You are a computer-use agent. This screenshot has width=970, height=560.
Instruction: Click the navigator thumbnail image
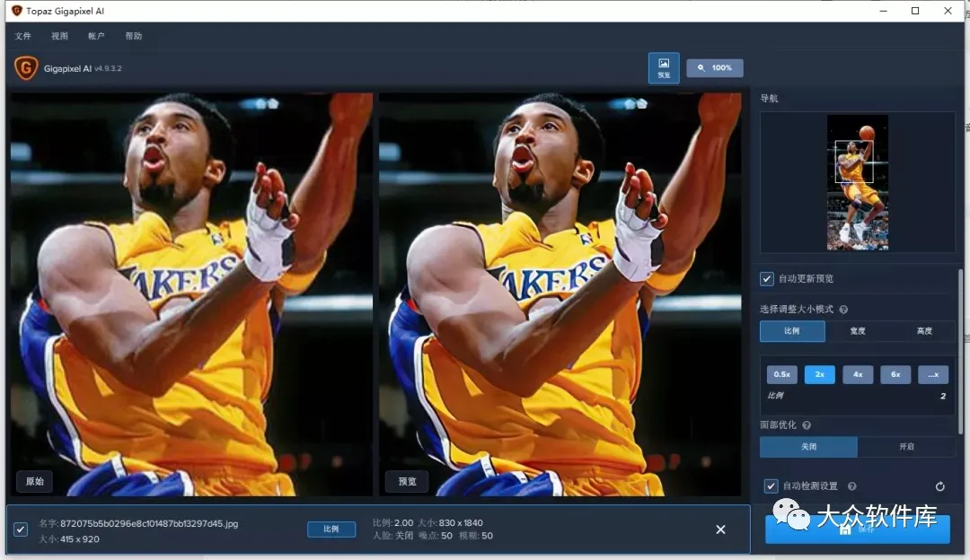[x=857, y=182]
